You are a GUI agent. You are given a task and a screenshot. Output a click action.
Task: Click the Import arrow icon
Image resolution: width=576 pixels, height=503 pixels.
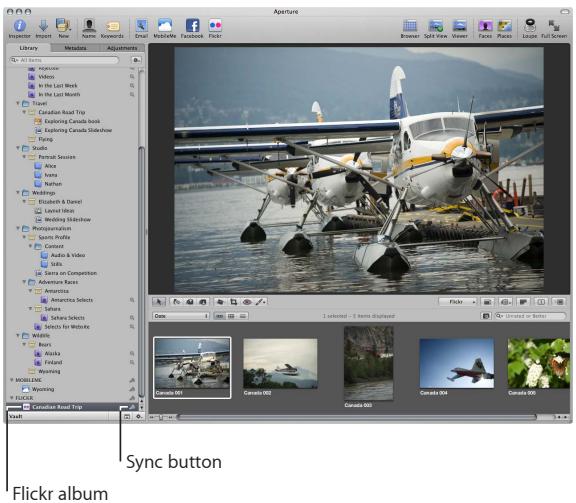coord(43,26)
